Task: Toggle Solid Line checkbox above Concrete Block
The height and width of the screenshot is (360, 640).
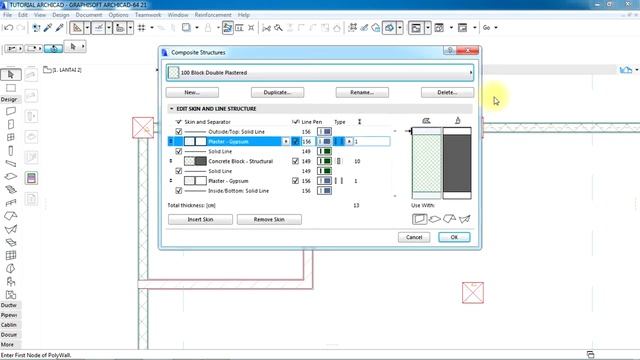Action: 179,151
